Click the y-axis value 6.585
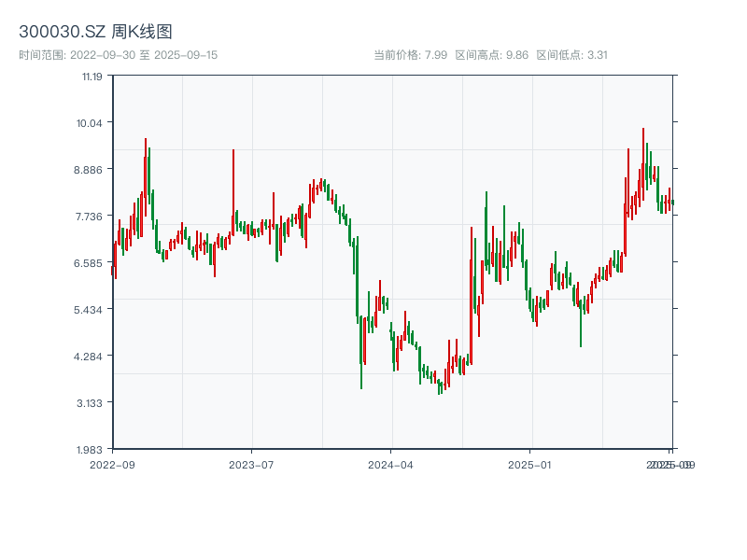The image size is (747, 560). point(88,263)
